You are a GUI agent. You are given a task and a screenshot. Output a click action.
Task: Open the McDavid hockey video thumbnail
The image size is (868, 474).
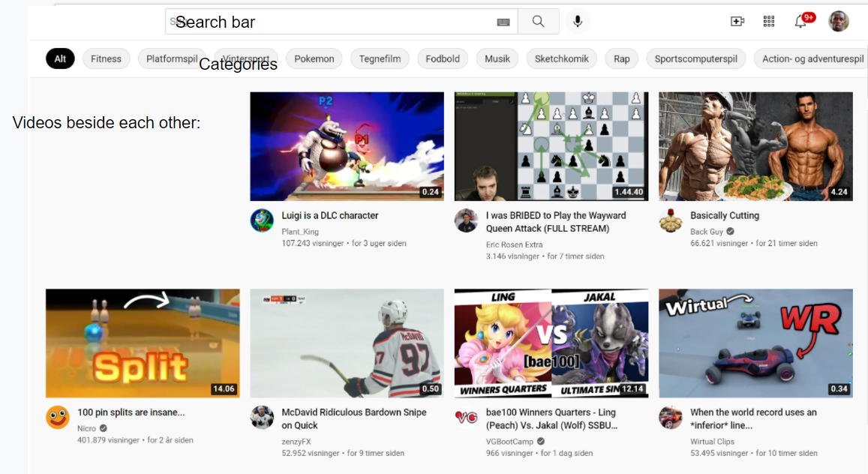[x=347, y=343]
